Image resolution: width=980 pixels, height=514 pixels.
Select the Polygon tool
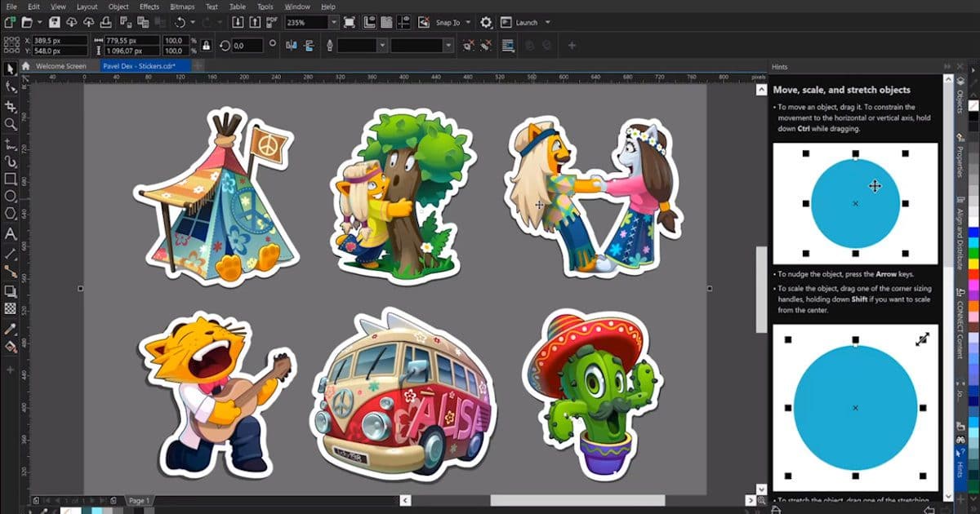[x=11, y=214]
